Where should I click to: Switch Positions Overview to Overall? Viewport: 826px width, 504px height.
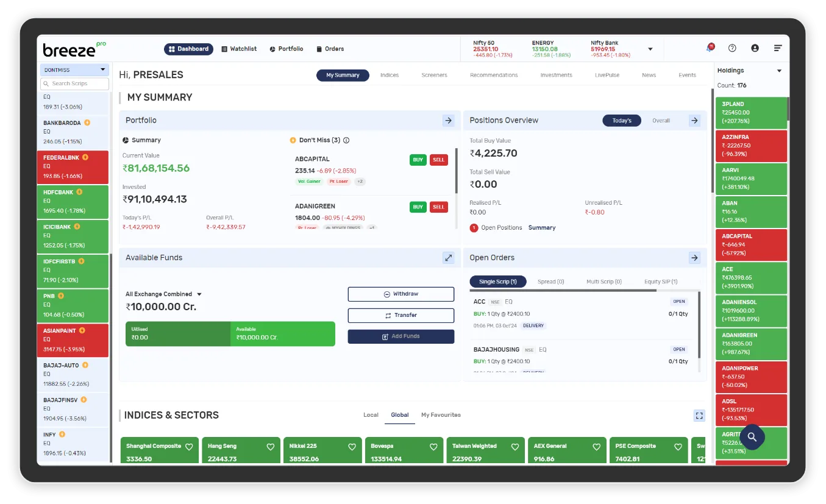click(x=661, y=121)
